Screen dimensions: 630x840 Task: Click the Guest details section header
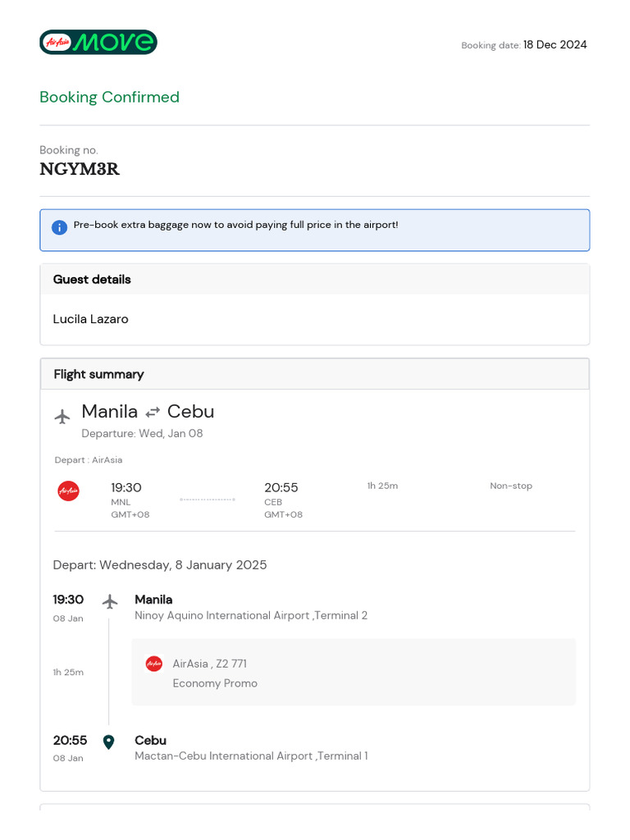click(92, 280)
